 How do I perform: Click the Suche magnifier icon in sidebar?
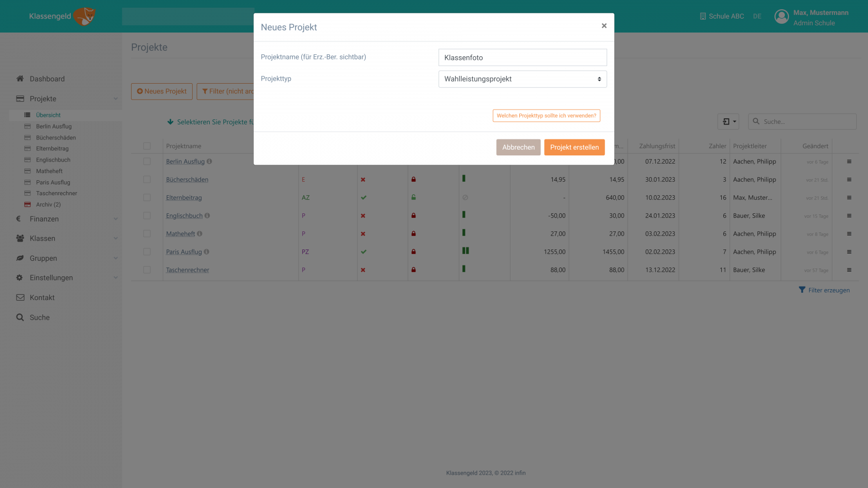pyautogui.click(x=20, y=317)
